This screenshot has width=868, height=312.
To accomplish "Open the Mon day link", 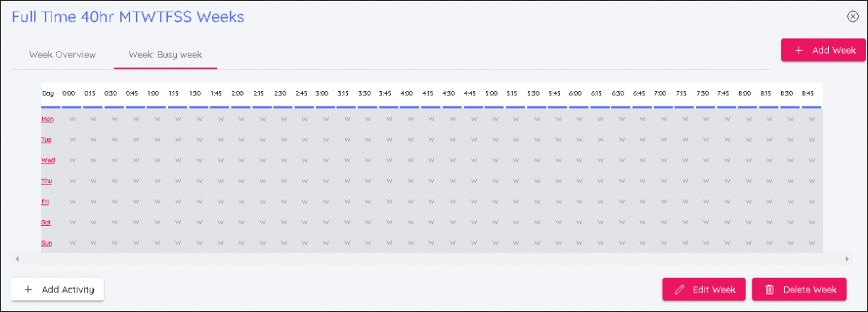I will point(47,119).
